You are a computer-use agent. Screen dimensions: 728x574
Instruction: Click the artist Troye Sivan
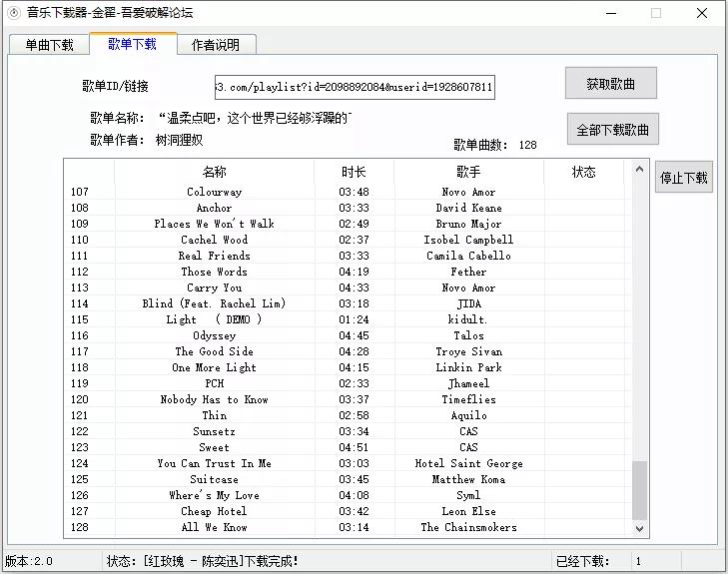[468, 351]
